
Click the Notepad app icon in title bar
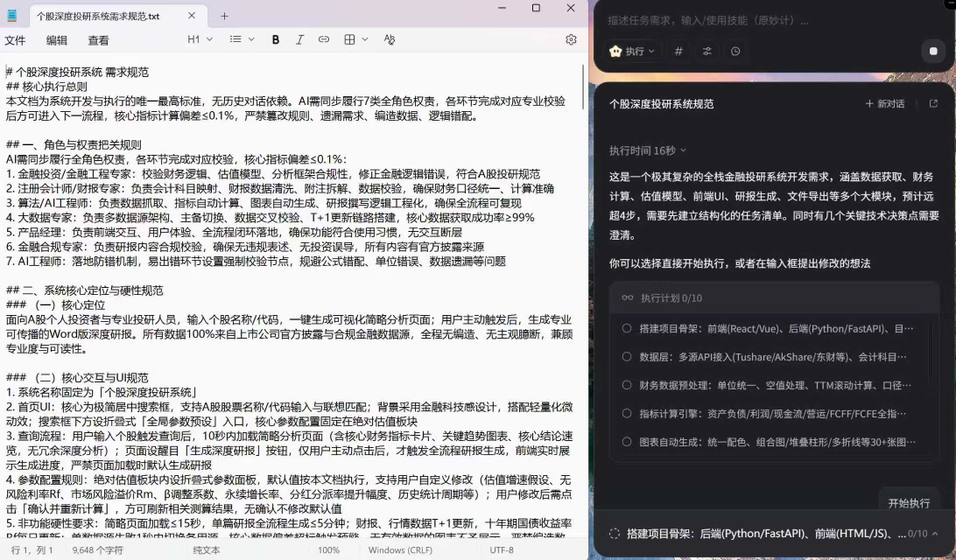click(11, 16)
